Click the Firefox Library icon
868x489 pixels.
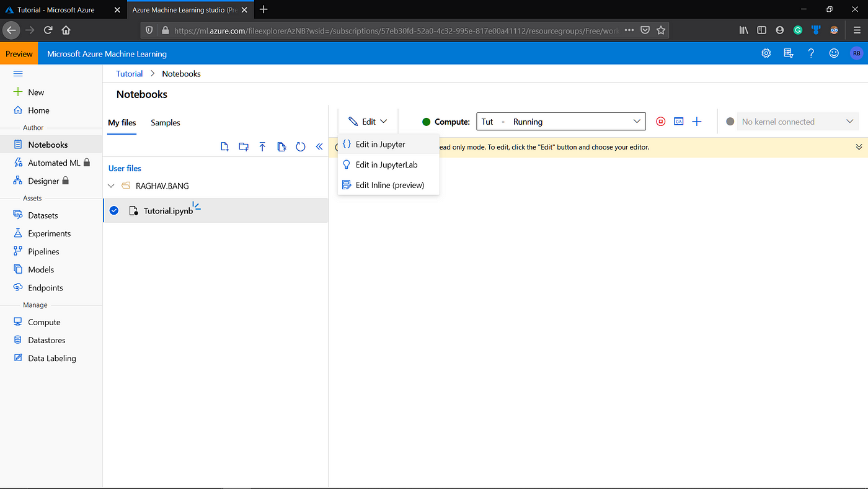pyautogui.click(x=743, y=30)
